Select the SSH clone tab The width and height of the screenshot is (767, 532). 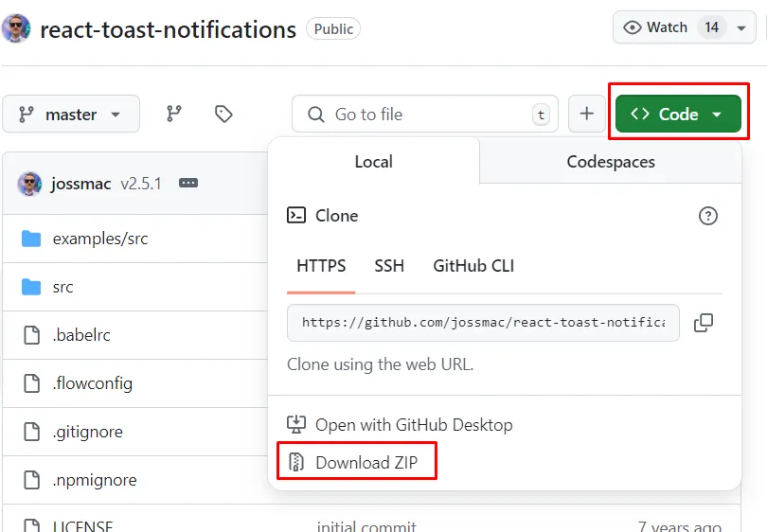click(389, 266)
